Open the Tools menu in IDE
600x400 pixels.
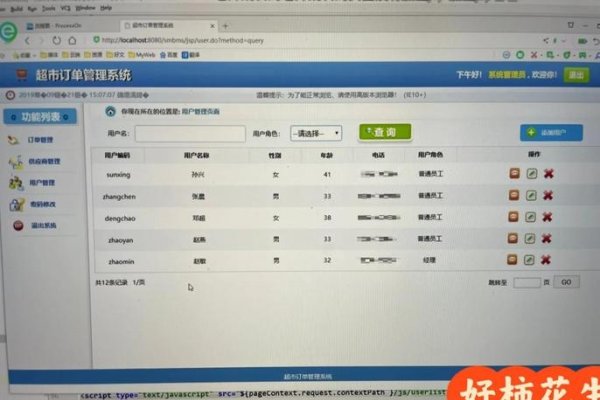tap(48, 8)
